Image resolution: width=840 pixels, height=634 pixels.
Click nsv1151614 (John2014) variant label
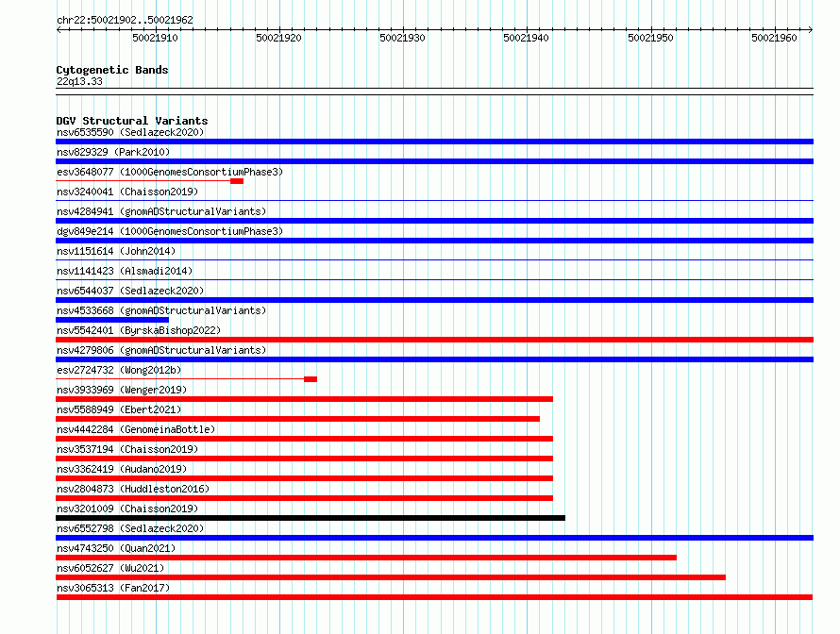116,251
